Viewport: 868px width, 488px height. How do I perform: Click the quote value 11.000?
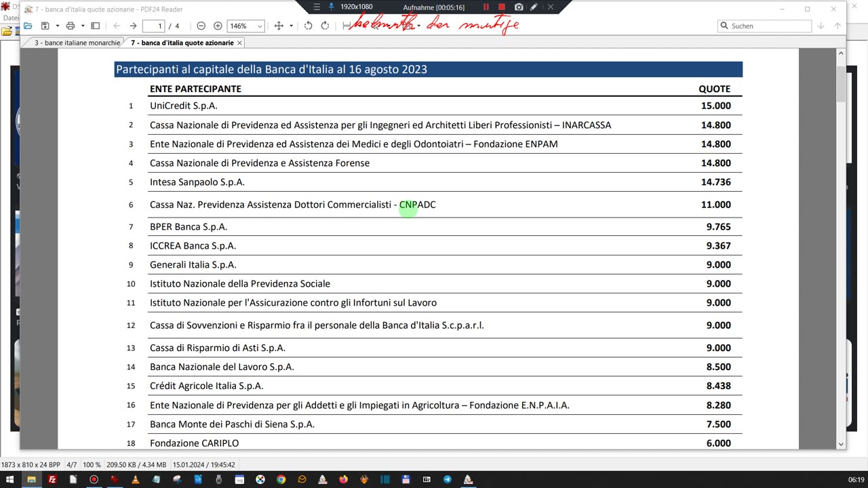coord(715,204)
